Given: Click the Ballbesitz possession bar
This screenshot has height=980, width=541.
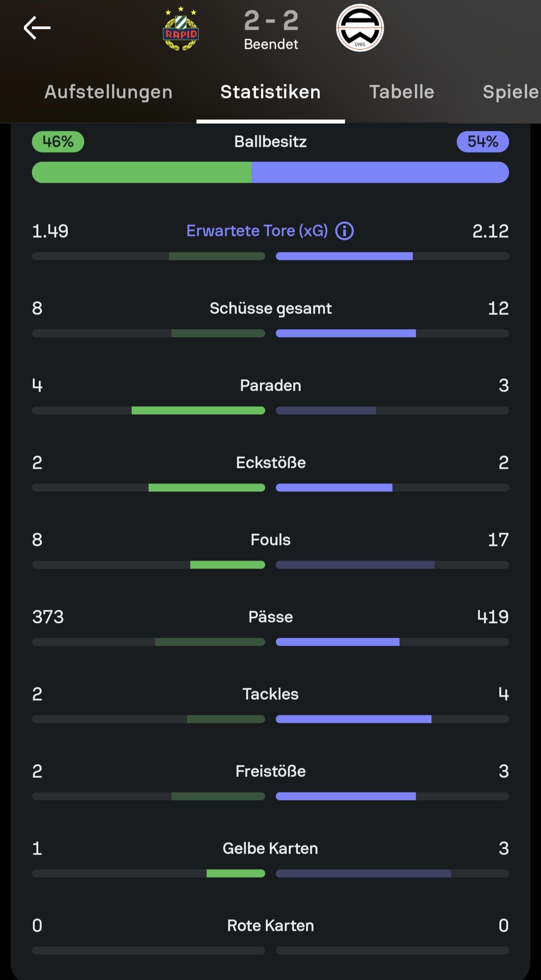Looking at the screenshot, I should [x=270, y=172].
